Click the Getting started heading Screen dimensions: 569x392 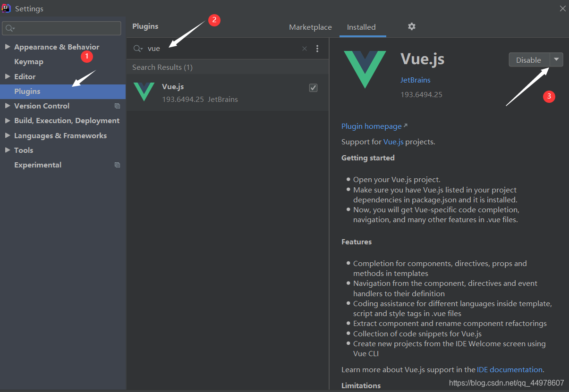[368, 158]
